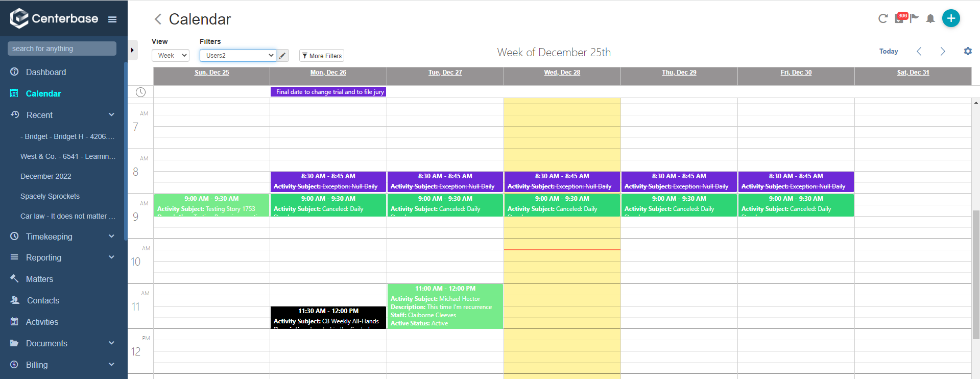Open the notifications bell
Screen dimensions: 980x379
[930, 19]
